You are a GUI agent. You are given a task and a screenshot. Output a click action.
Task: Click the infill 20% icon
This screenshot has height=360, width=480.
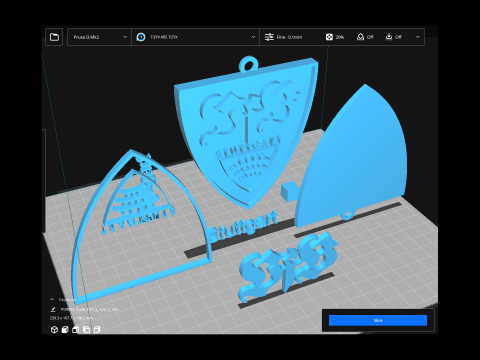tap(329, 37)
